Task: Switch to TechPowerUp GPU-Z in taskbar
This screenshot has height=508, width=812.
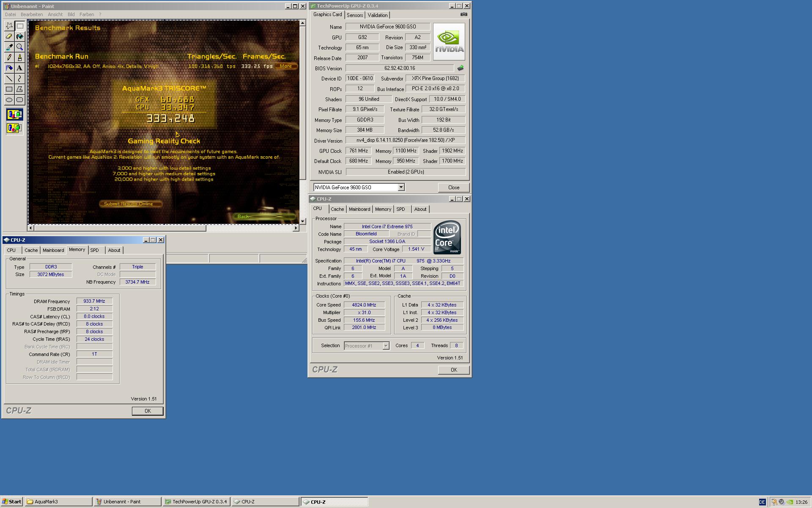Action: (196, 502)
